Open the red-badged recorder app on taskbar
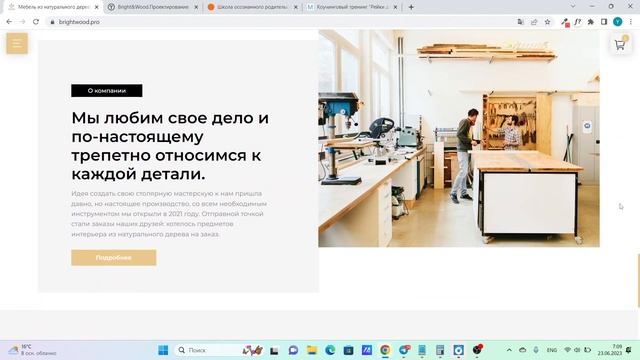The image size is (640, 360). pyautogui.click(x=477, y=350)
